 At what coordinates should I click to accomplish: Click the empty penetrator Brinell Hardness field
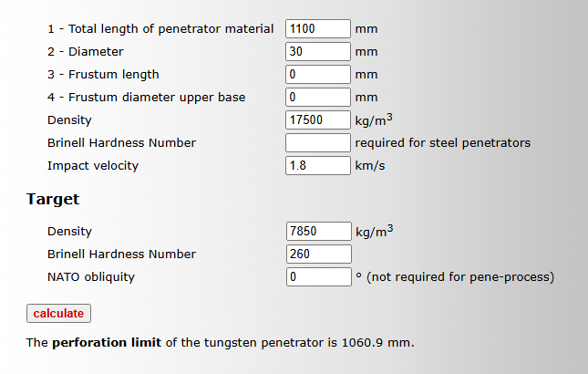pos(318,143)
